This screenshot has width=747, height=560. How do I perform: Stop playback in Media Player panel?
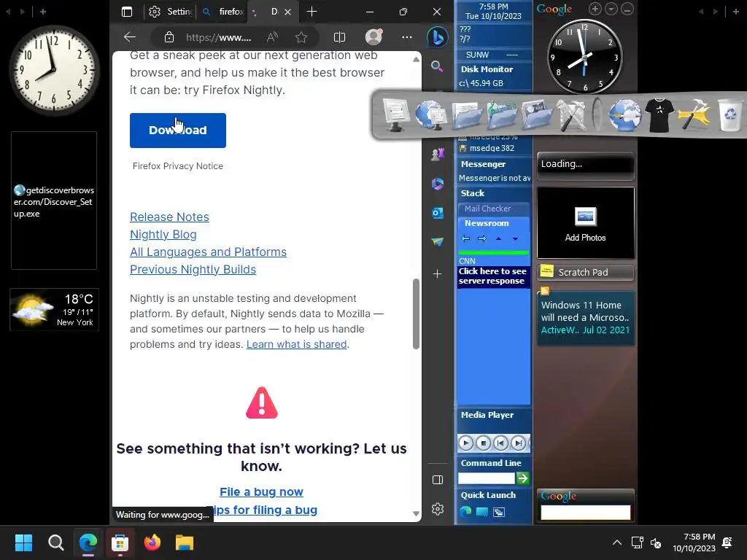pos(484,443)
